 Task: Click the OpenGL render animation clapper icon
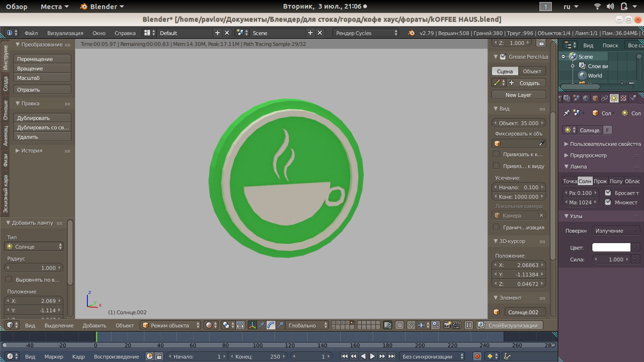point(456,325)
